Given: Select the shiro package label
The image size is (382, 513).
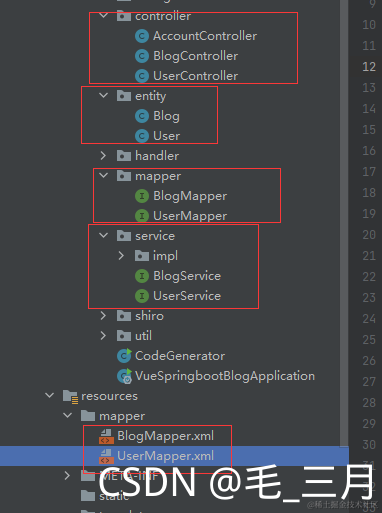Looking at the screenshot, I should point(149,316).
